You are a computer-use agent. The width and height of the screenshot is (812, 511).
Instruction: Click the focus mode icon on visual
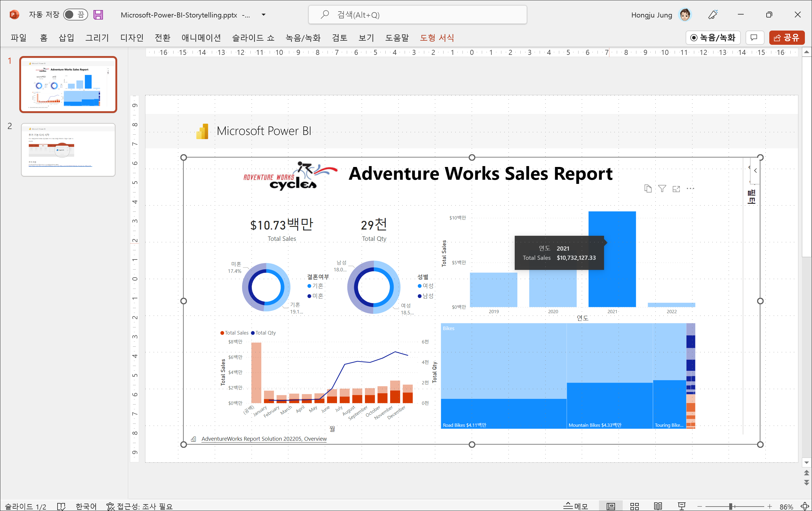point(676,189)
